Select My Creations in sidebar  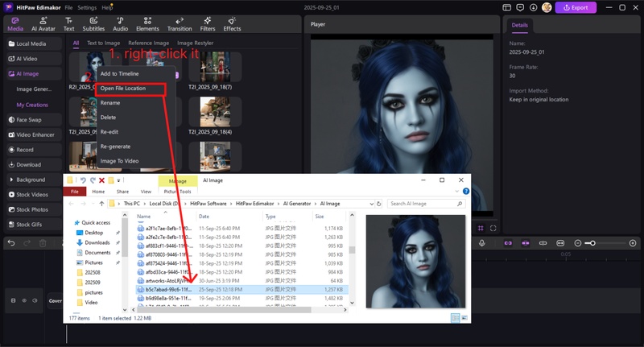click(x=34, y=105)
